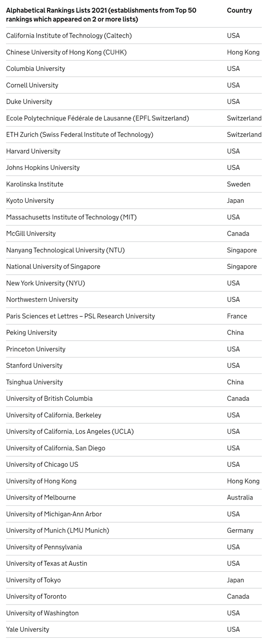Select Karolinska Institute text

(x=35, y=184)
